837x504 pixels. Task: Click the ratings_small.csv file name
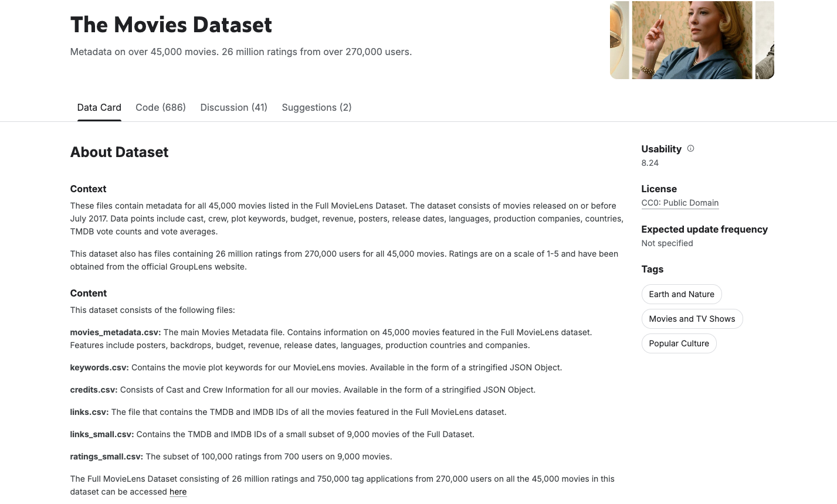[106, 457]
